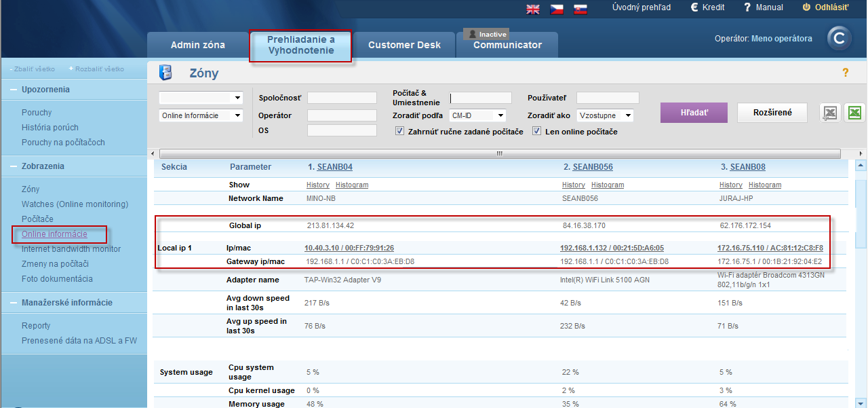This screenshot has width=868, height=408.
Task: Open Internet bandwidth monitor sidebar link
Action: pos(71,249)
